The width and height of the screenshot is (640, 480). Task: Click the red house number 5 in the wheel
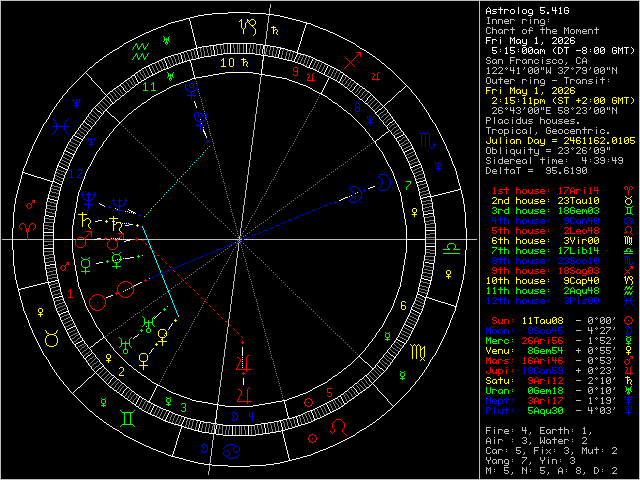point(329,393)
